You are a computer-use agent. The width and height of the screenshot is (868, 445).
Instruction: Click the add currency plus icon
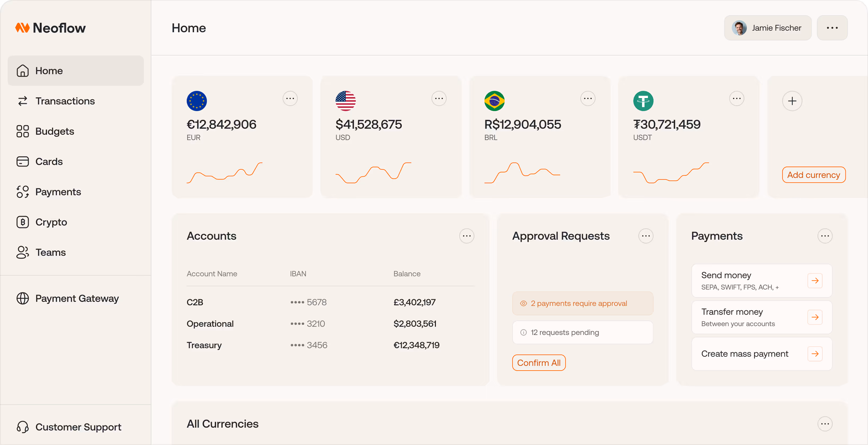pos(792,101)
